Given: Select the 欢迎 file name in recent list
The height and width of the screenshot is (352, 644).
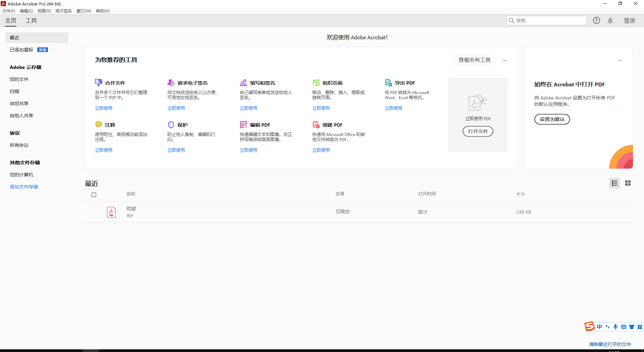Looking at the screenshot, I should (x=131, y=209).
